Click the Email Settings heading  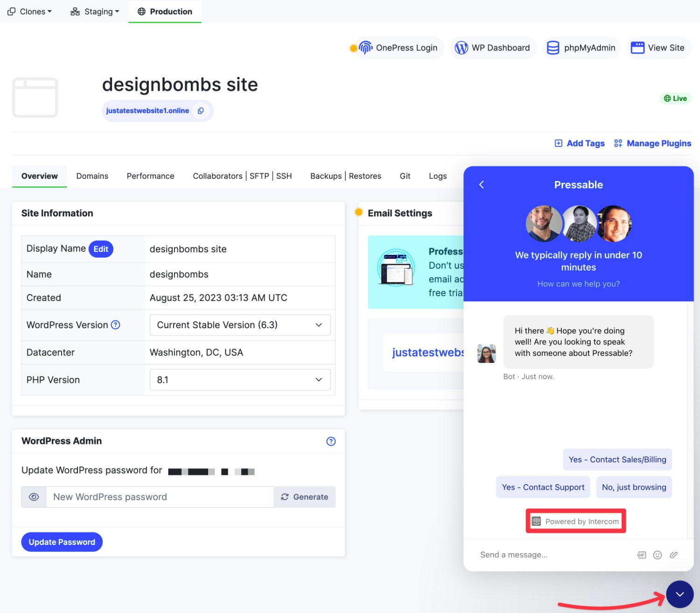coord(400,213)
